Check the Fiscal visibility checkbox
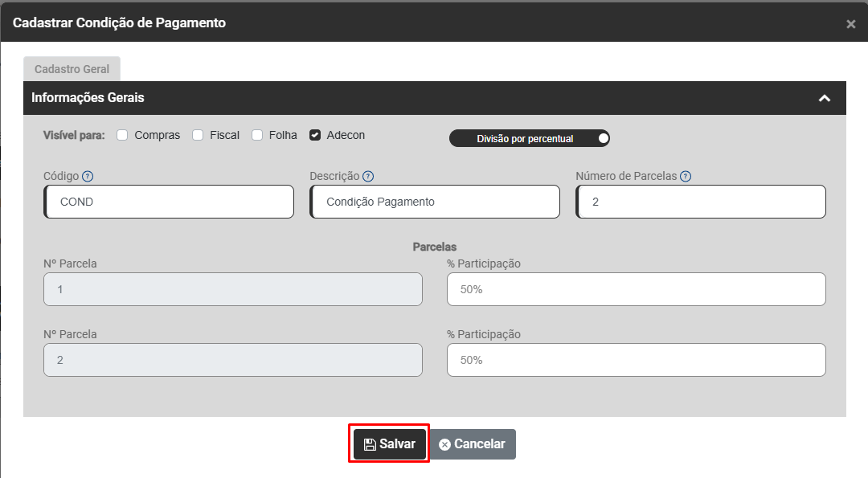Image resolution: width=868 pixels, height=478 pixels. tap(198, 135)
